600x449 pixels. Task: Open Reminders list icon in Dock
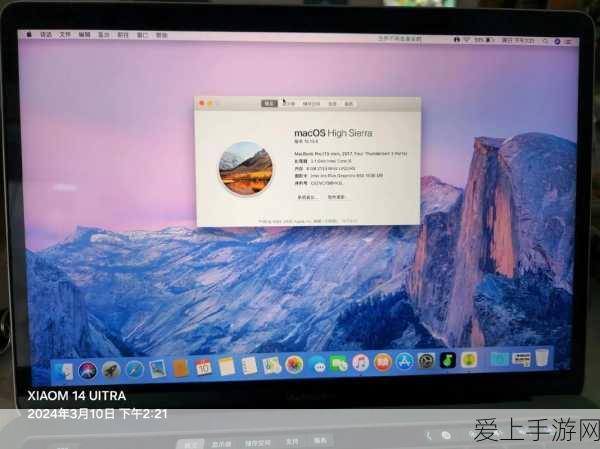249,366
